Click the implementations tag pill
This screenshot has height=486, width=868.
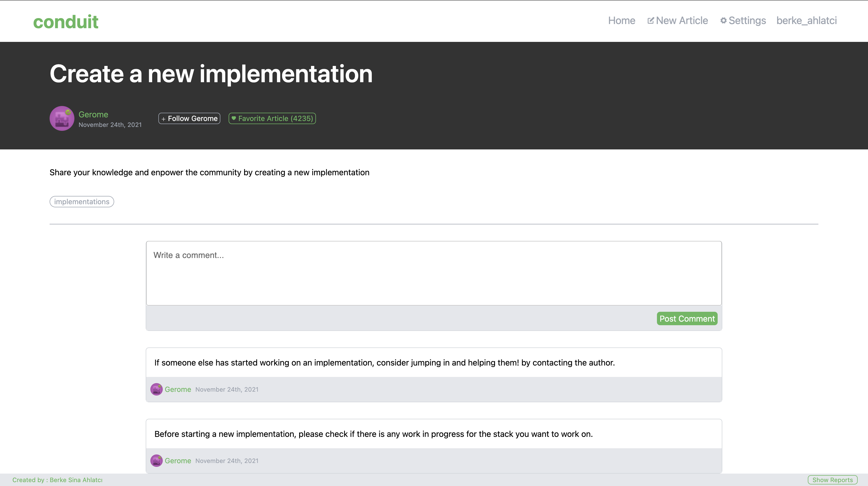82,201
